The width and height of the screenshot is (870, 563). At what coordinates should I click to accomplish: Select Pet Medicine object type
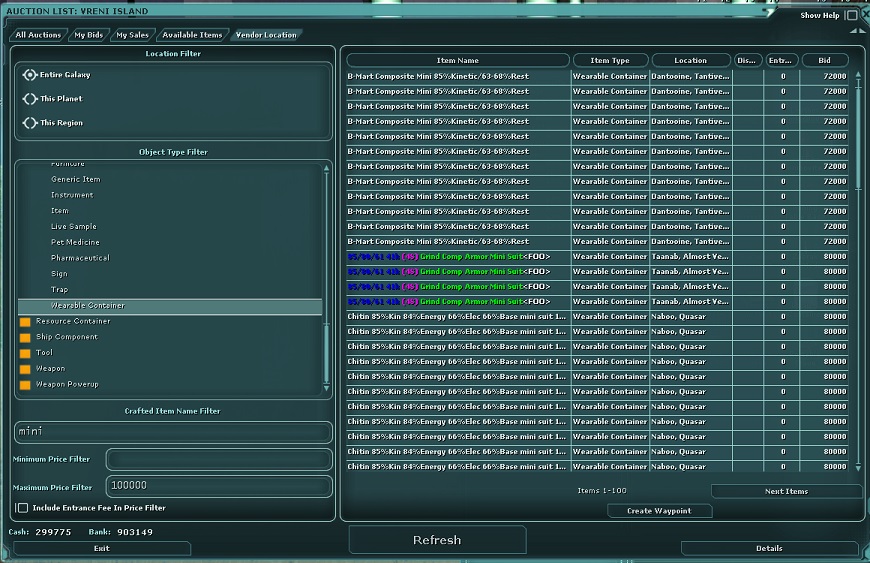click(x=75, y=242)
